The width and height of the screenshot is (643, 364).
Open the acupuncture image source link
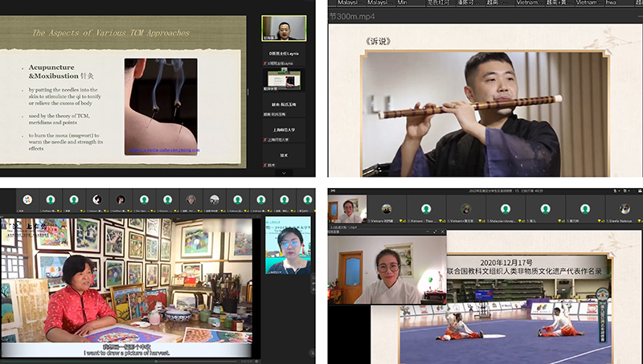[x=166, y=150]
